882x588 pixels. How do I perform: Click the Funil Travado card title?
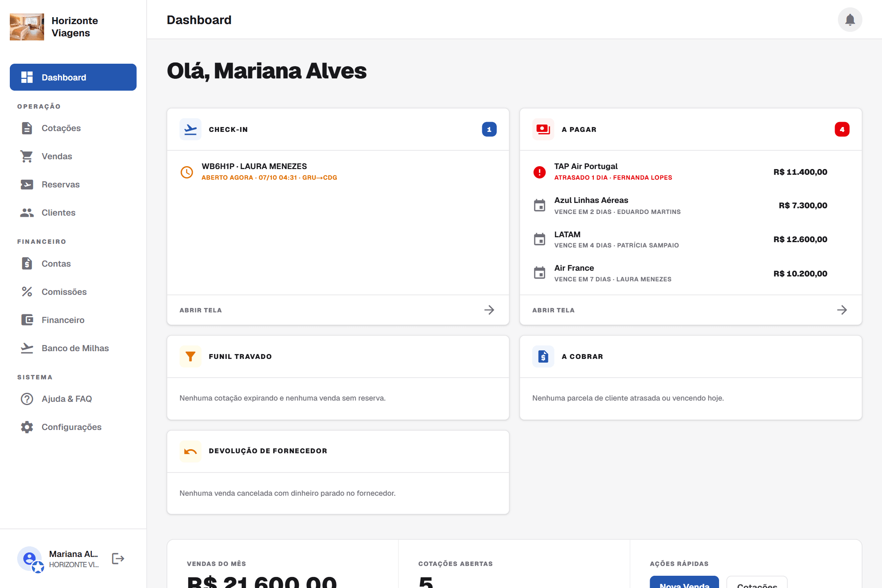pos(240,356)
